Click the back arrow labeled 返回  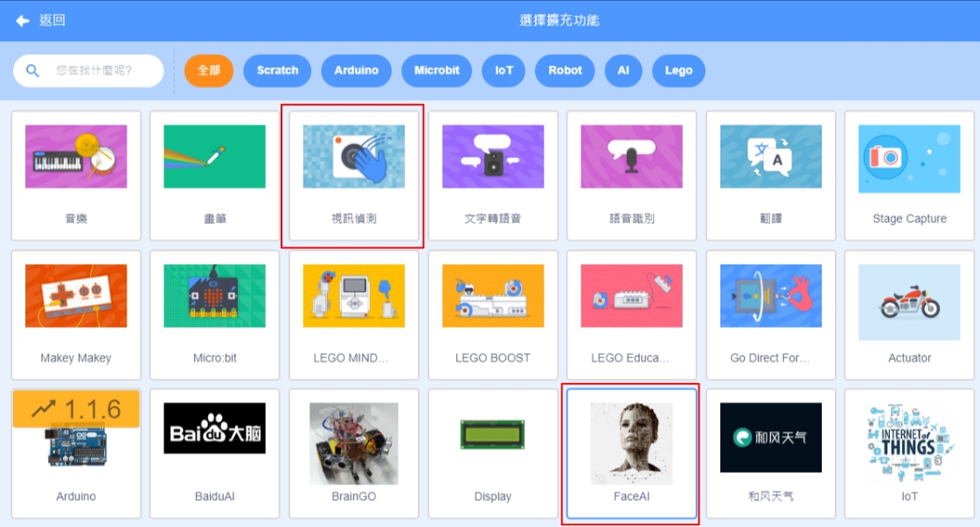[40, 20]
